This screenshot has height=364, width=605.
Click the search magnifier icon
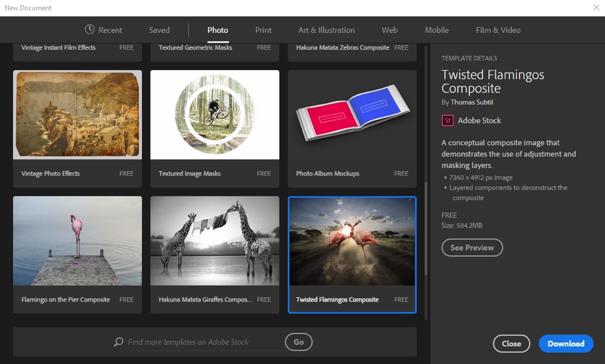click(x=119, y=342)
